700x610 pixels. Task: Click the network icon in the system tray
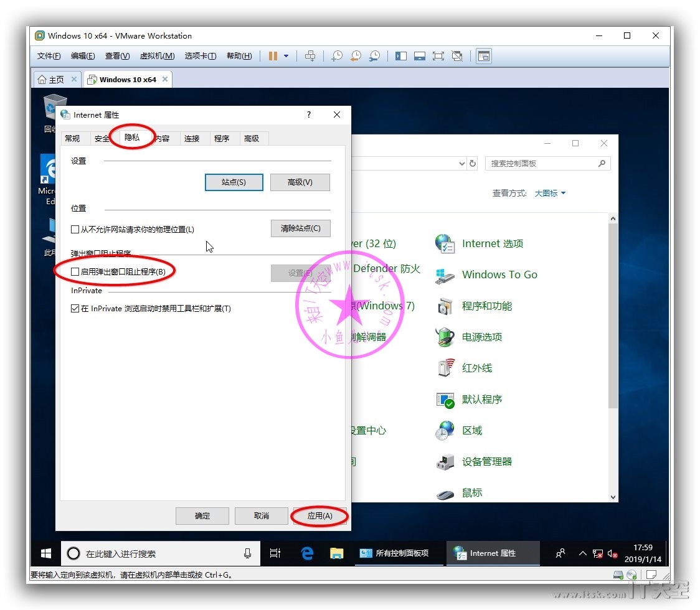tap(597, 554)
